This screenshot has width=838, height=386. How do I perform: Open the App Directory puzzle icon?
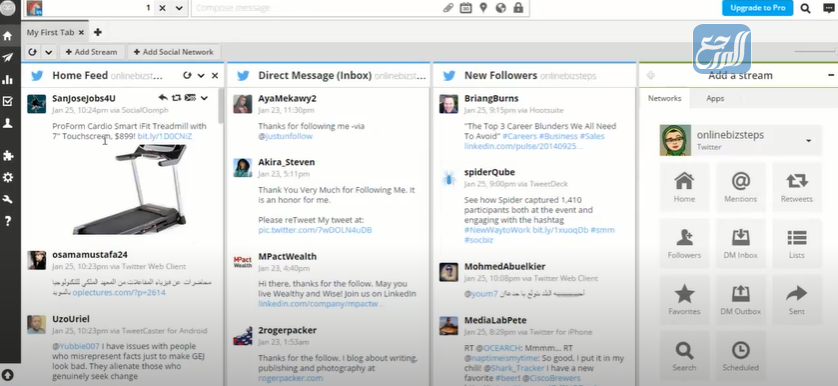7,156
